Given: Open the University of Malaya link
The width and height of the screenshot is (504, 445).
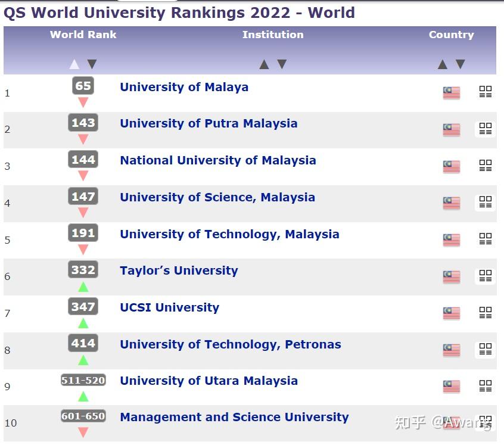Looking at the screenshot, I should tap(184, 87).
